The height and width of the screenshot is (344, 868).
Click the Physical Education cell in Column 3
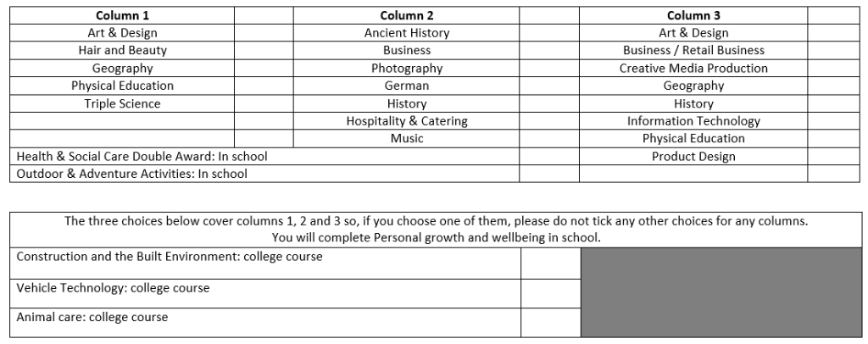point(693,138)
